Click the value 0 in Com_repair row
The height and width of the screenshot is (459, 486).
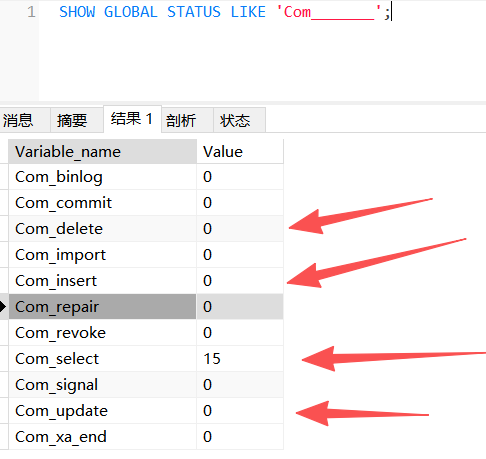pyautogui.click(x=240, y=307)
